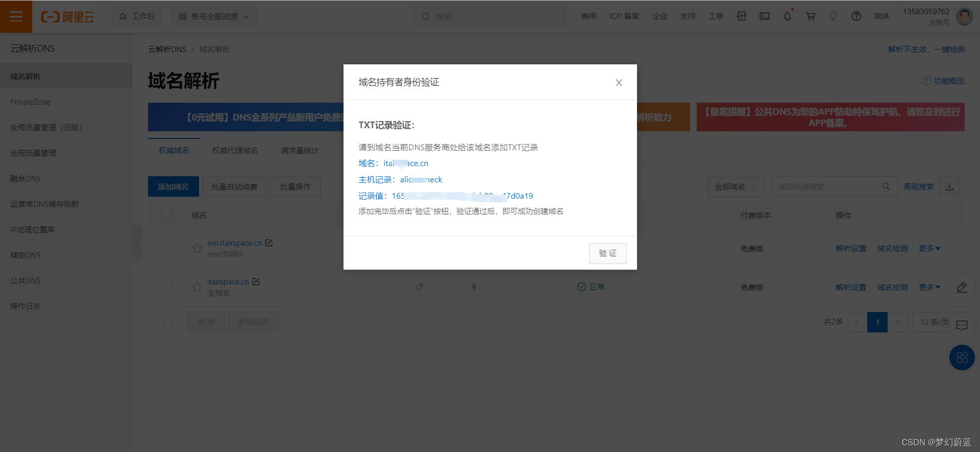Click the download export icon
The width and height of the screenshot is (980, 452).
(x=949, y=186)
